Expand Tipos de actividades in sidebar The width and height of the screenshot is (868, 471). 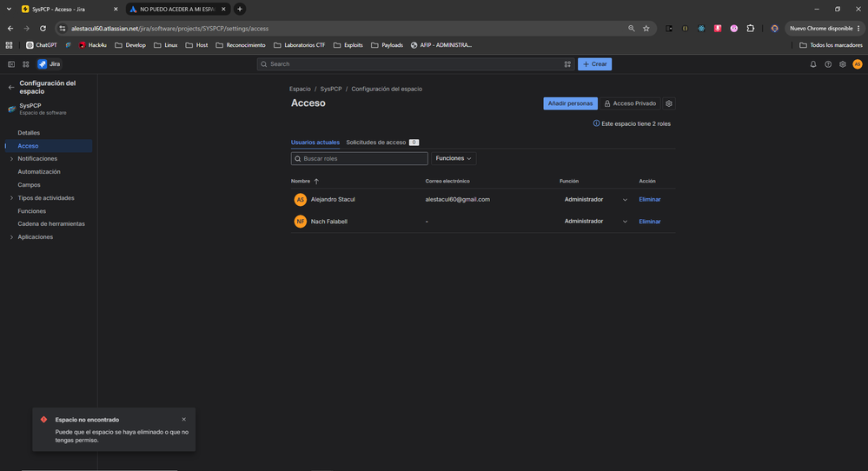[11, 198]
